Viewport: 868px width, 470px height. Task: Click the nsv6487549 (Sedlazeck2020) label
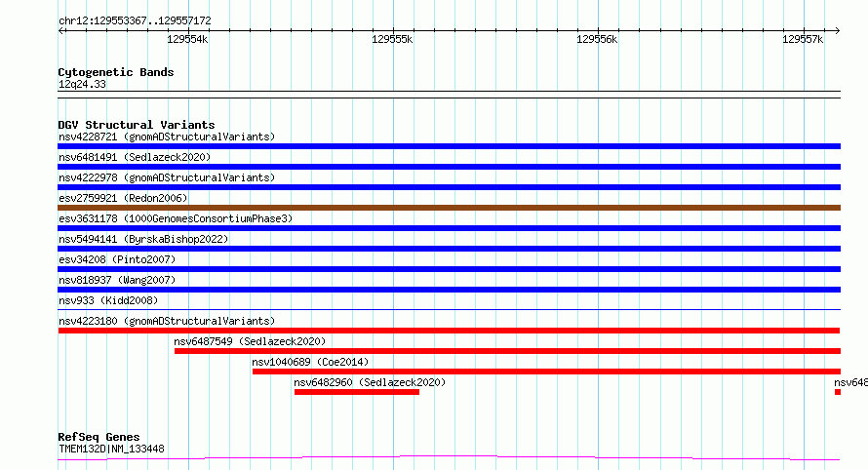click(250, 341)
